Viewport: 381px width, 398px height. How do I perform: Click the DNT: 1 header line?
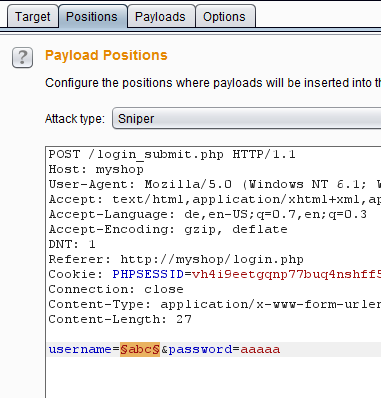click(x=72, y=244)
